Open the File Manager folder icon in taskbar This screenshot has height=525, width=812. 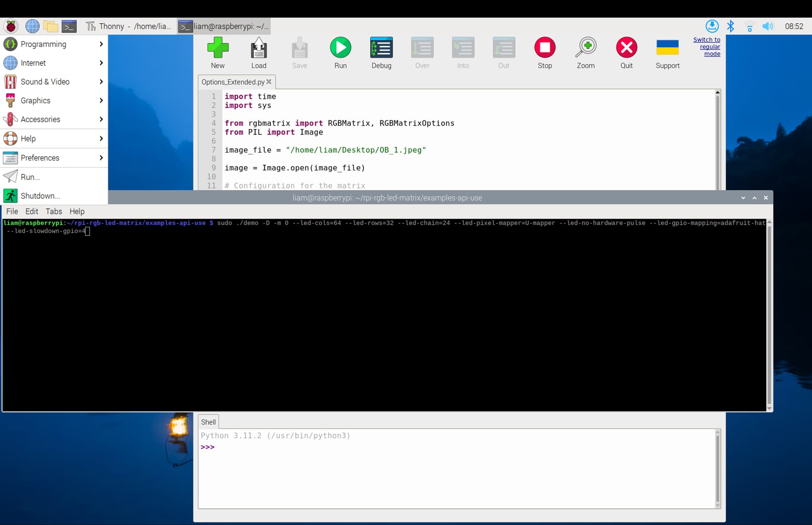[x=51, y=26]
